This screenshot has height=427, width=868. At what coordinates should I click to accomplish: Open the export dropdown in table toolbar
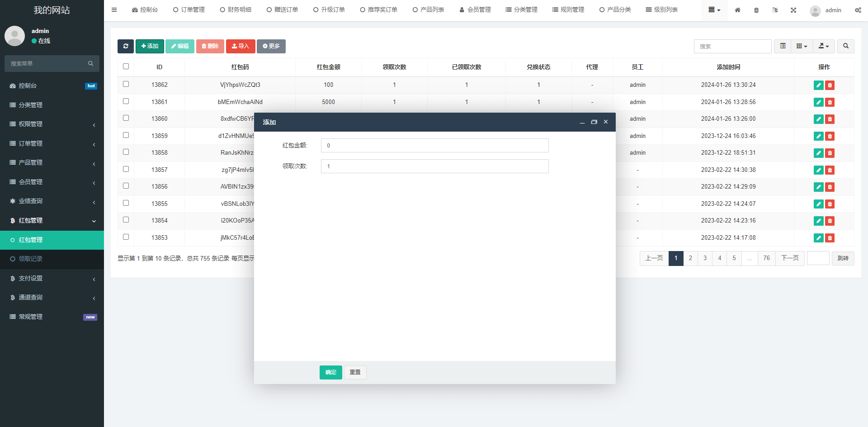coord(824,46)
